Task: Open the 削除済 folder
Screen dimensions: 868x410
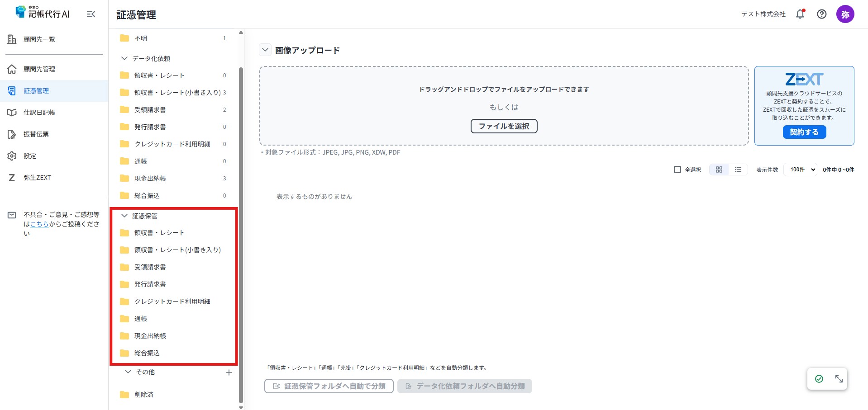Action: (x=173, y=395)
